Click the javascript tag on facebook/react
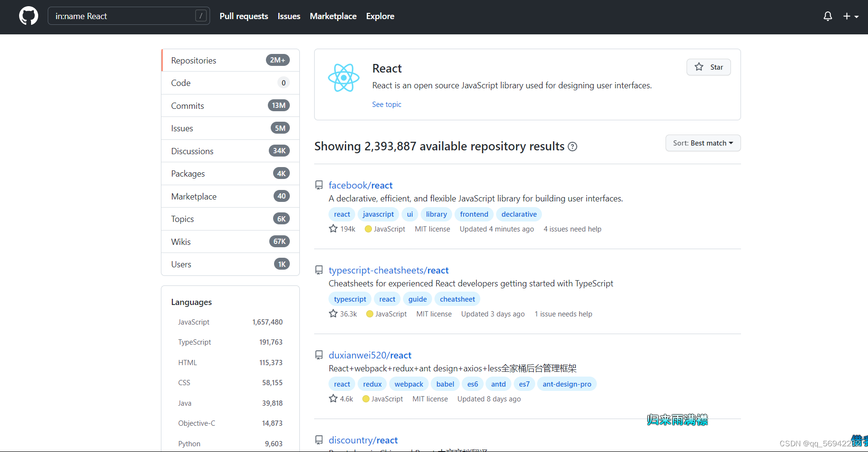 point(378,214)
